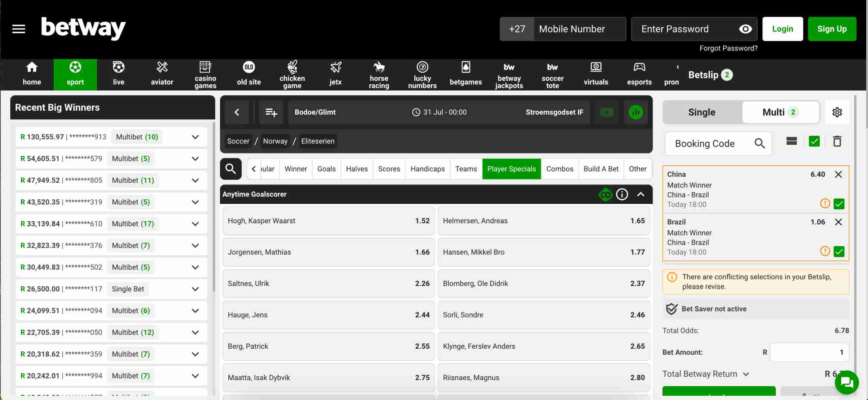Viewport: 868px width, 400px height.
Task: Uncheck the Brazil selection checkbox
Action: point(839,251)
